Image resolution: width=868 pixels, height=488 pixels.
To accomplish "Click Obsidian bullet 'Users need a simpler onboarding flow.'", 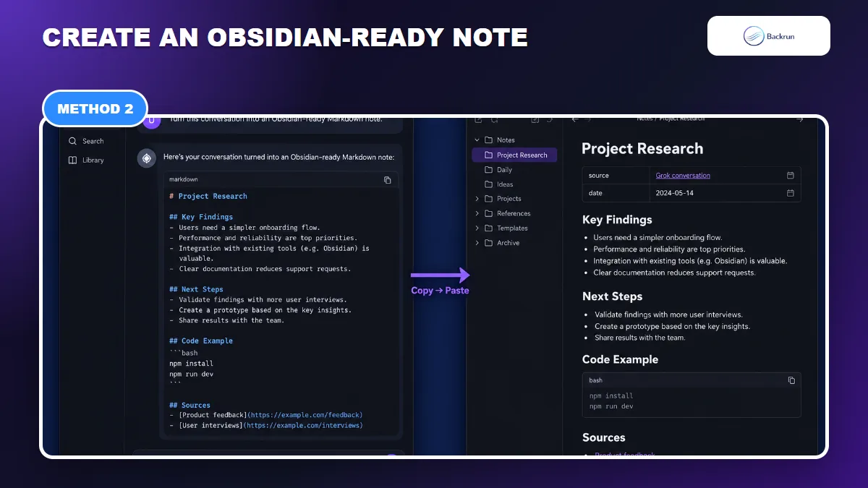I will [x=658, y=238].
